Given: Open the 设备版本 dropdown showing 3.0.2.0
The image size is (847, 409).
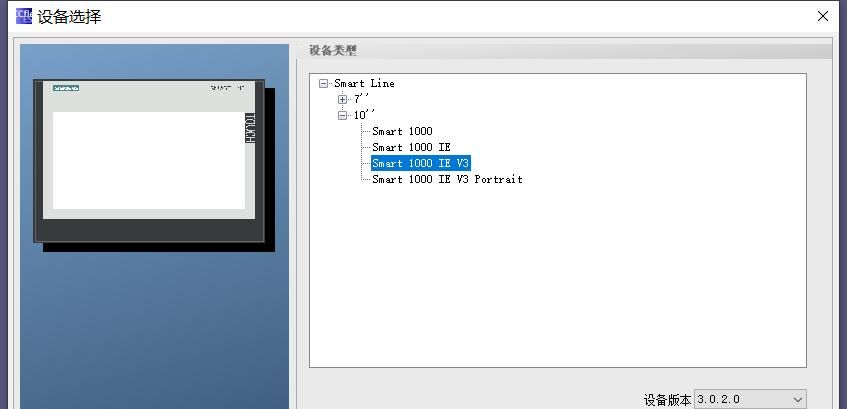Looking at the screenshot, I should pyautogui.click(x=750, y=400).
